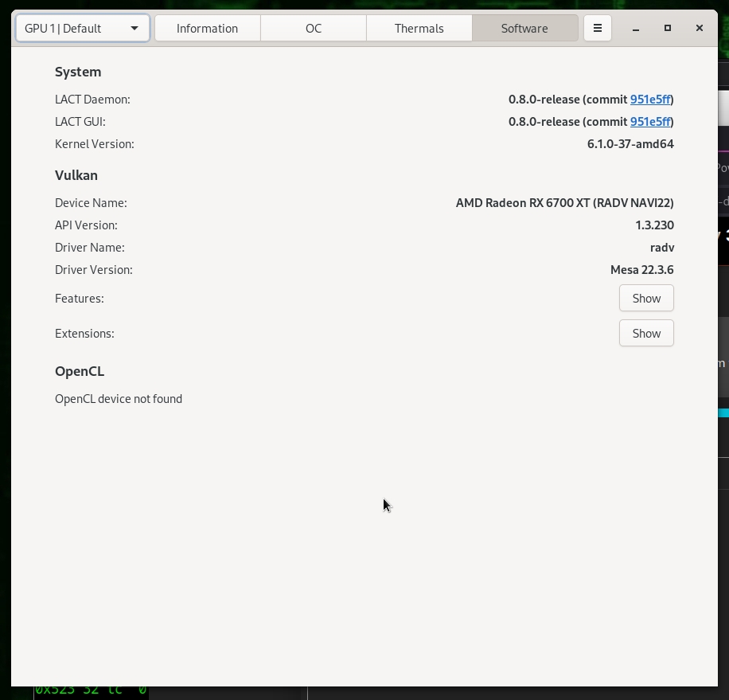Click the API version 1.3.230 value

point(654,225)
